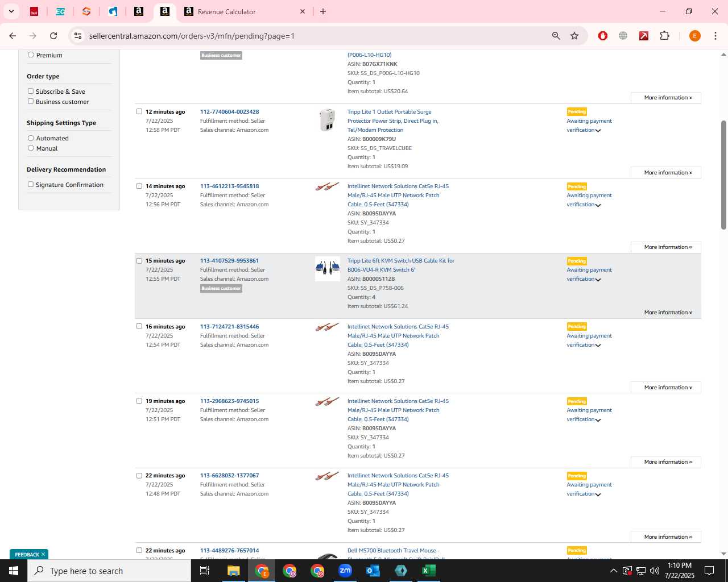Click the surge protector product thumbnail

[x=327, y=120]
